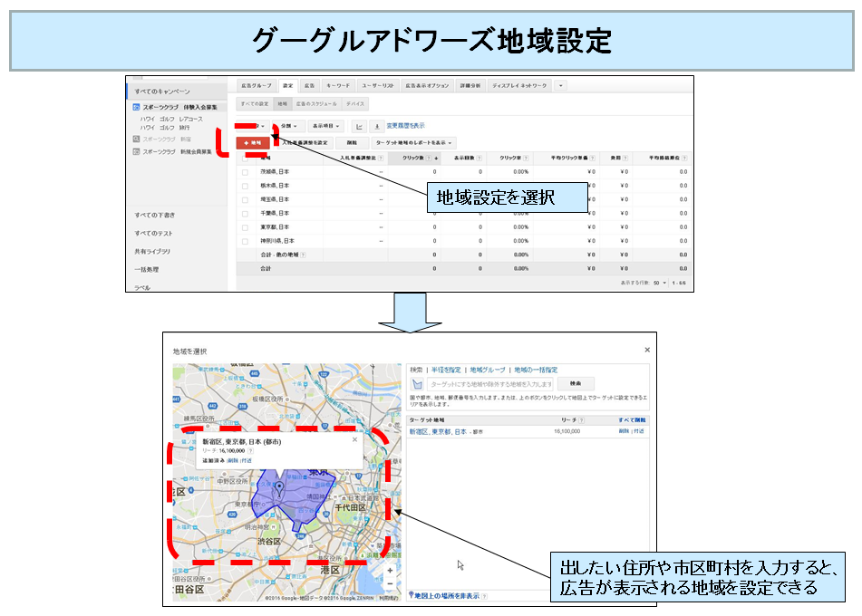Click the target location search input field

[x=489, y=384]
